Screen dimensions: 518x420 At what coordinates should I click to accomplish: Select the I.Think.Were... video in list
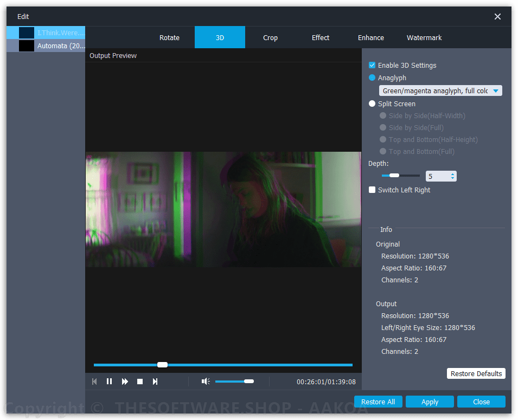click(x=46, y=33)
